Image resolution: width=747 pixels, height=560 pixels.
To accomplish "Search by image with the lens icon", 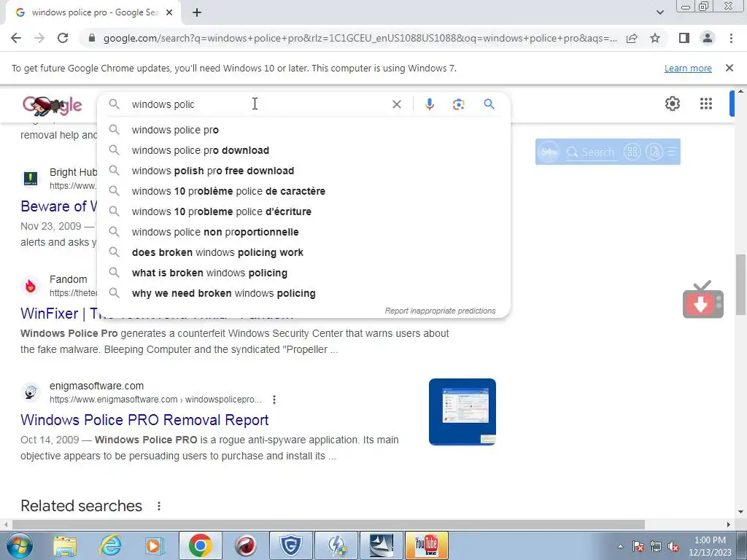I will coord(458,104).
